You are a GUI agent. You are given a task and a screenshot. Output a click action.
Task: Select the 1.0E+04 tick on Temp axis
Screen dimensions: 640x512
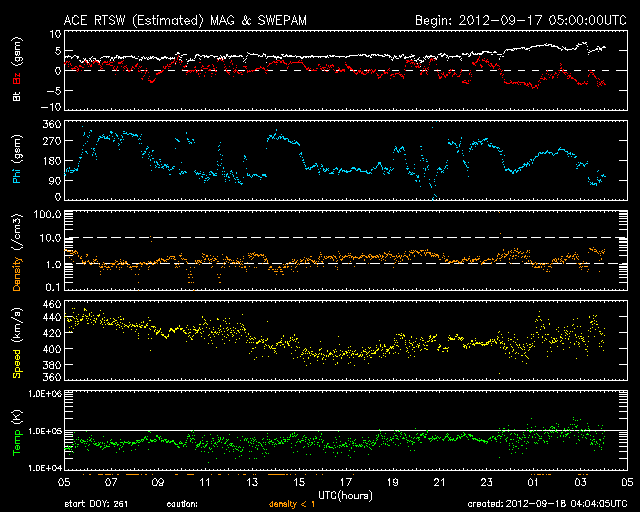point(45,467)
